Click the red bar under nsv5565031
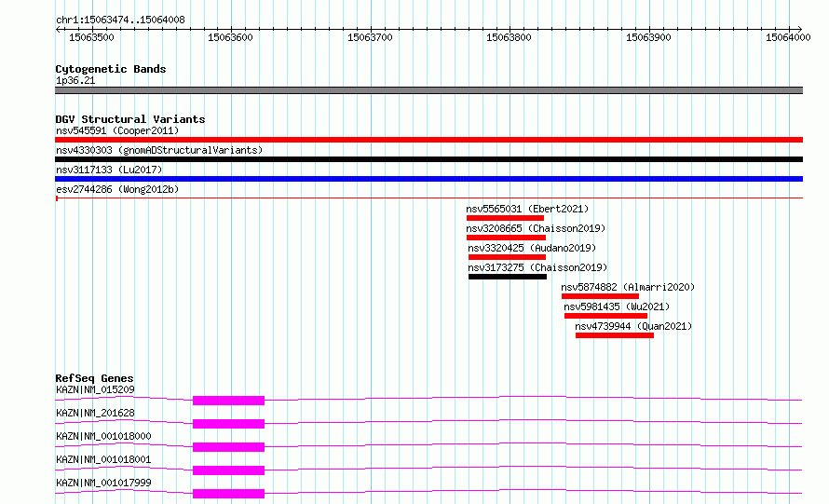 pyautogui.click(x=505, y=218)
